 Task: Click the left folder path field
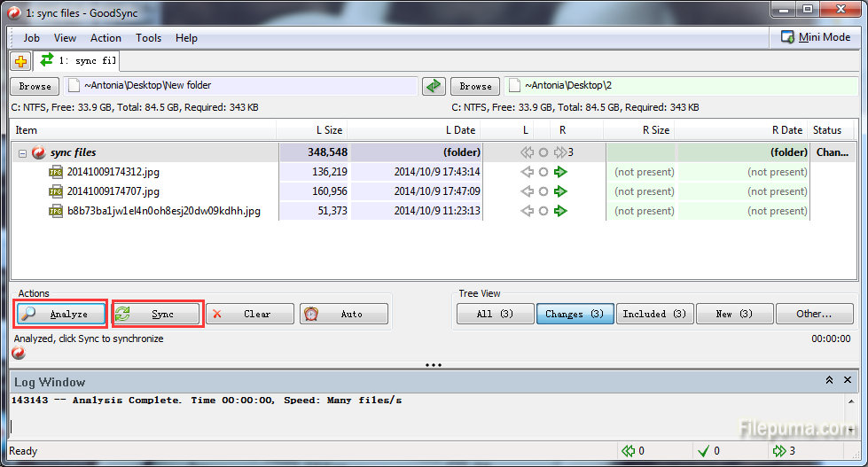click(x=248, y=86)
